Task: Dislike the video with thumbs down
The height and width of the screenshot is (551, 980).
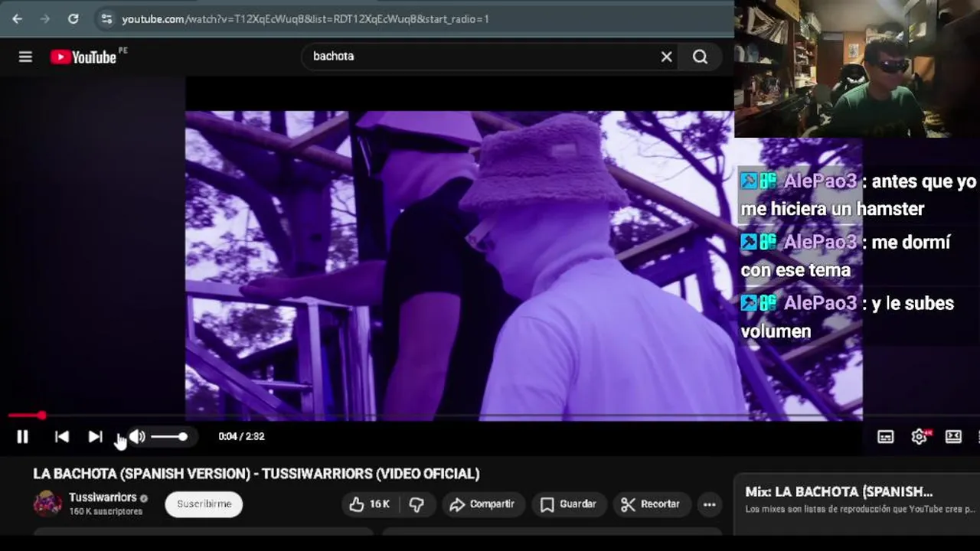Action: (x=416, y=504)
